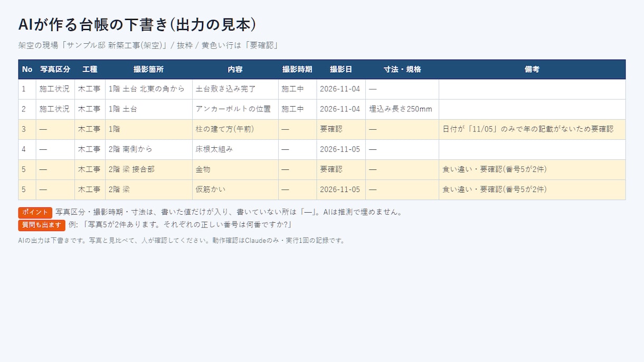This screenshot has height=362, width=644.
Task: Click 施工状況 in the アンカーボルト row
Action: coord(54,109)
